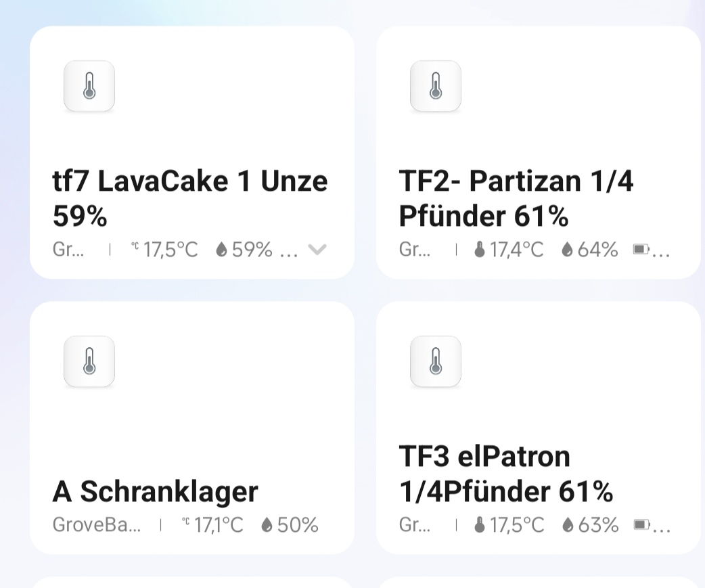Click humidity droplet icon beside 59% reading
Viewport: 705px width, 588px height.
coord(221,250)
